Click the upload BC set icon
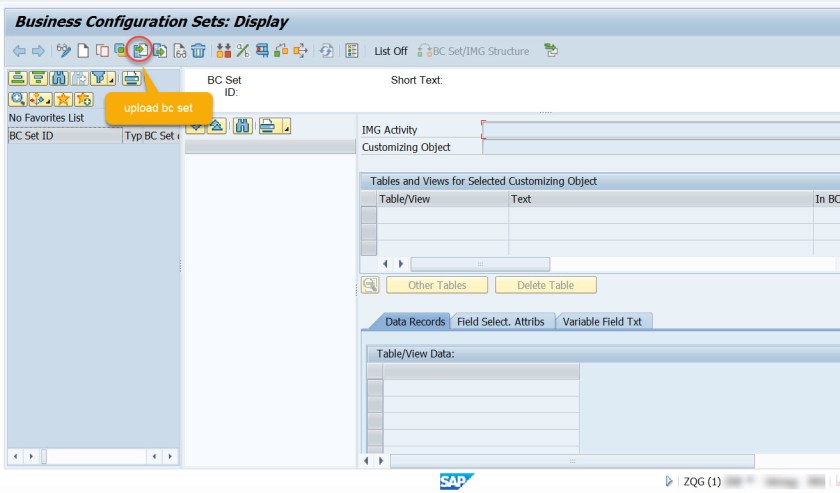Screen dimensions: 840x493 (x=140, y=51)
